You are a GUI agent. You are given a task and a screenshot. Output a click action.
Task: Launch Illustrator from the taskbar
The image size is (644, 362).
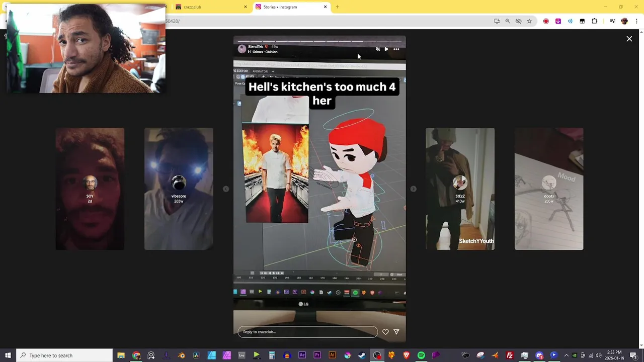coord(332,355)
